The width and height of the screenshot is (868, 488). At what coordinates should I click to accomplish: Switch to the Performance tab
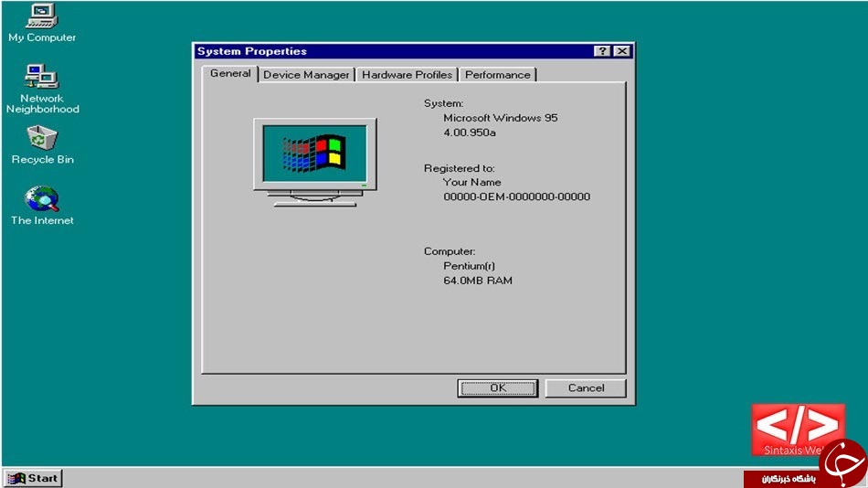tap(497, 75)
